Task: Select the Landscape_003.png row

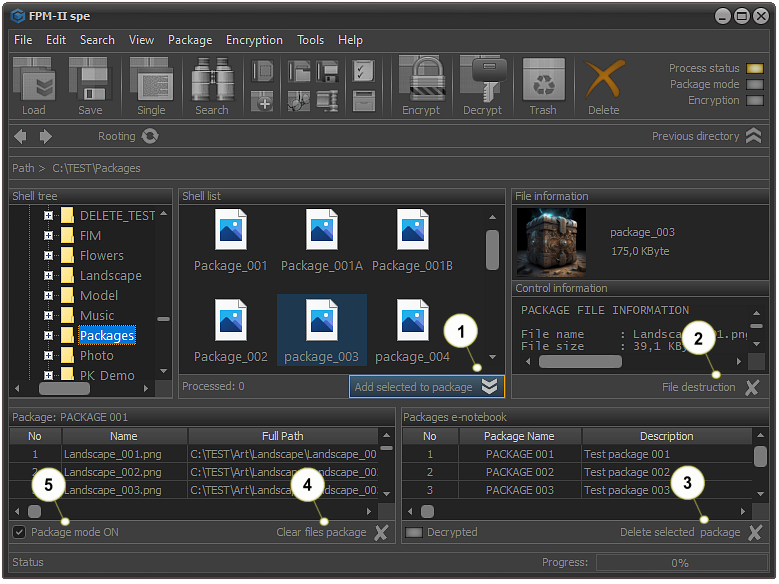Action: coord(194,490)
